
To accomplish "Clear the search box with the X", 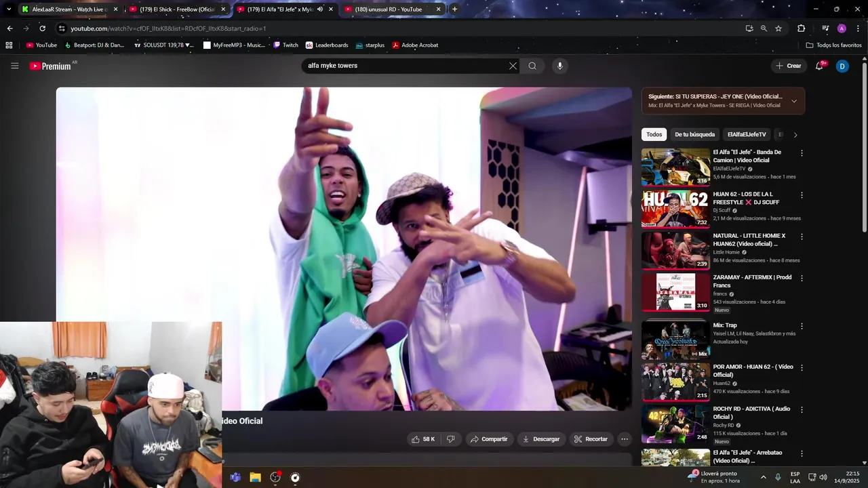I will 513,66.
